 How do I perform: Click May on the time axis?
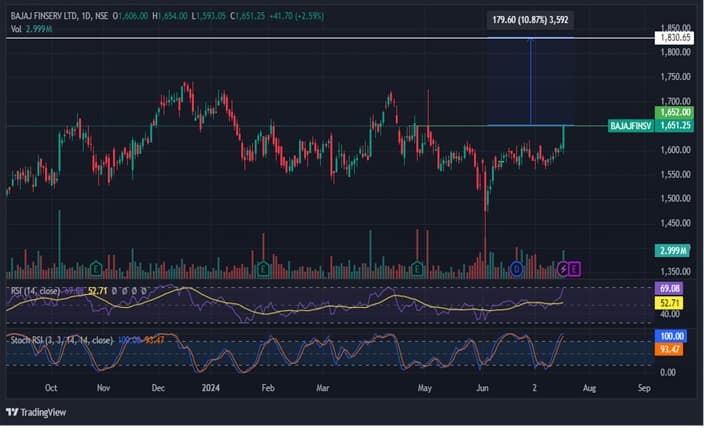[425, 388]
